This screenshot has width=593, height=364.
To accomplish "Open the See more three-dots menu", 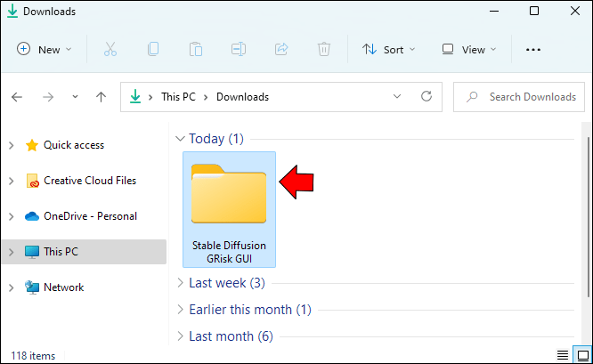I will 533,50.
